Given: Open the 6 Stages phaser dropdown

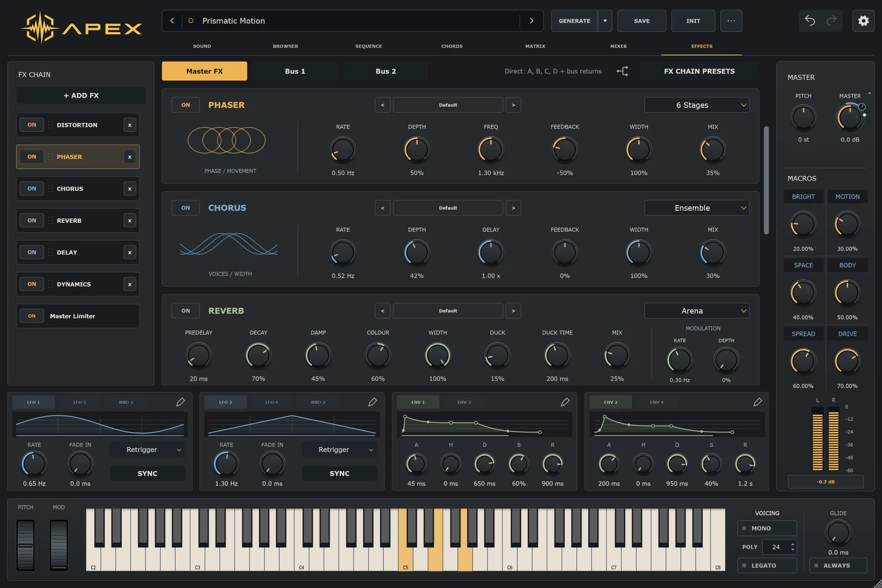Looking at the screenshot, I should (696, 105).
